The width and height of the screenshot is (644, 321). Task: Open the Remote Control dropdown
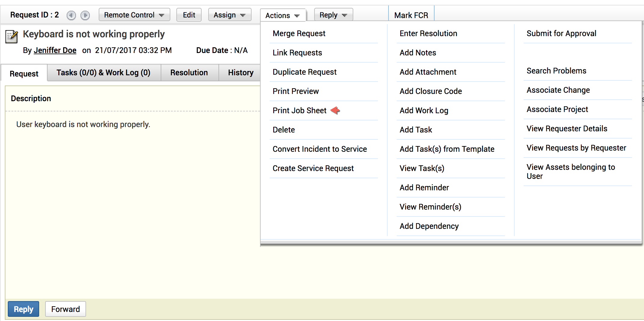(x=134, y=15)
